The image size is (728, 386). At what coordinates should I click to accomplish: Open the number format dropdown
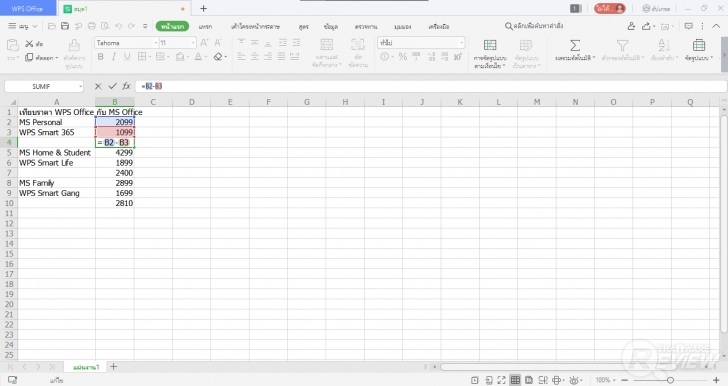coord(461,43)
